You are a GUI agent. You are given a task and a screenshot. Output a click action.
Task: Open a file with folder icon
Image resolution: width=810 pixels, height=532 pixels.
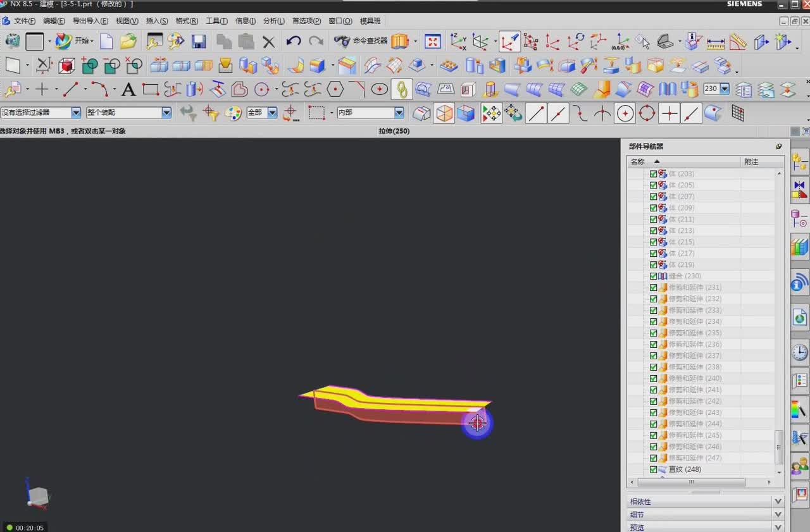128,42
